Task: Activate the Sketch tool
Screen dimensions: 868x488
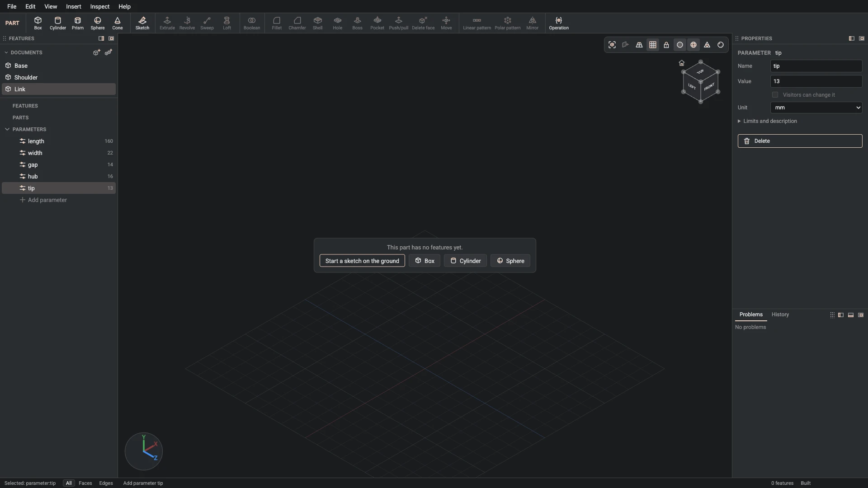Action: coord(142,23)
